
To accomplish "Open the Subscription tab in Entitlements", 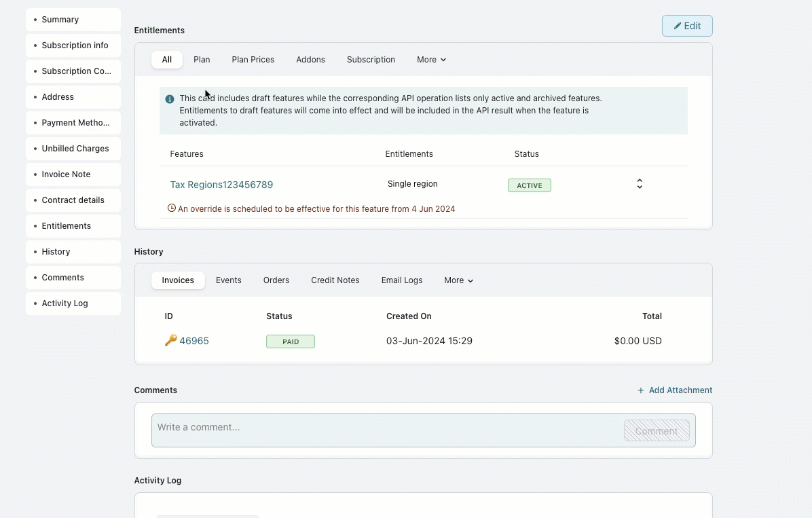I will [x=371, y=60].
